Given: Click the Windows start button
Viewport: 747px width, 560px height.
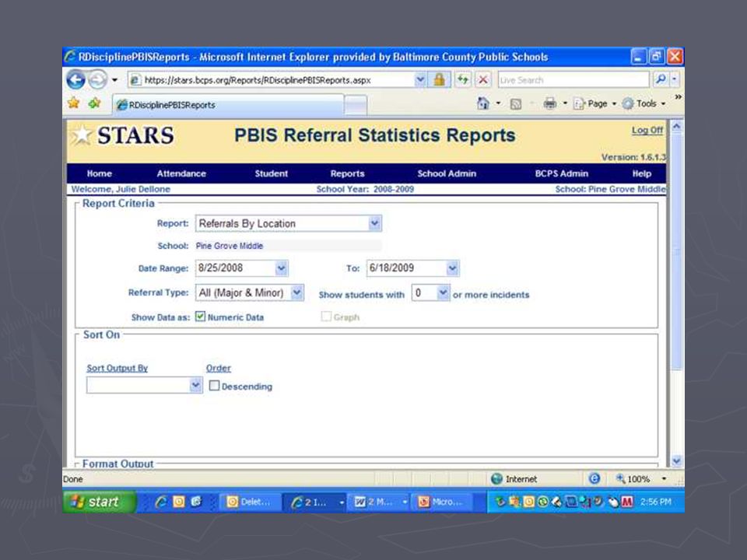Looking at the screenshot, I should coord(99,502).
